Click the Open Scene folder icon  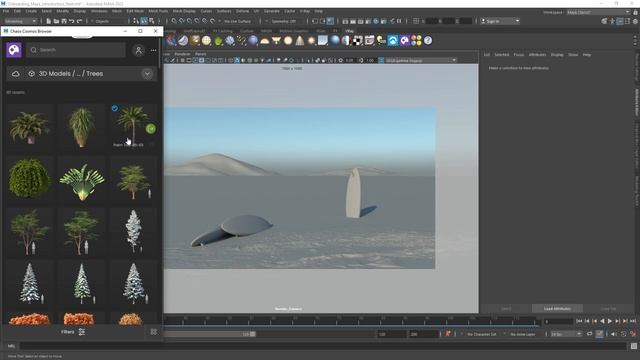[56, 21]
